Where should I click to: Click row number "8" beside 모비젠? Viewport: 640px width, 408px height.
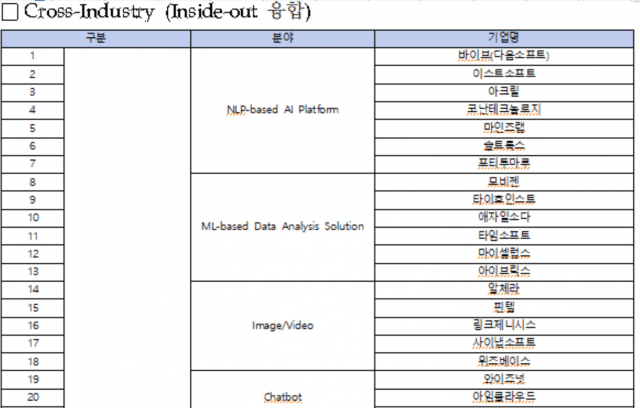(33, 182)
